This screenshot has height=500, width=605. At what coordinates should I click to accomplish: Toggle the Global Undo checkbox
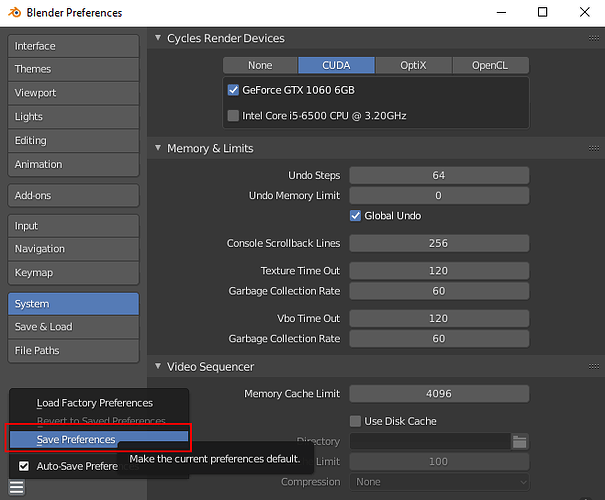[355, 216]
